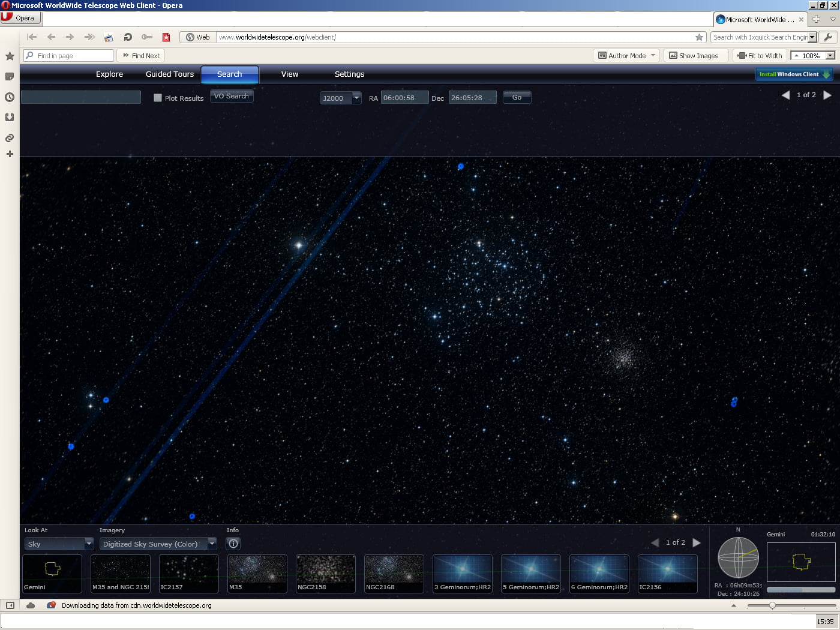840x630 pixels.
Task: Open Bookmarks panel star in sidebar
Action: click(x=10, y=56)
